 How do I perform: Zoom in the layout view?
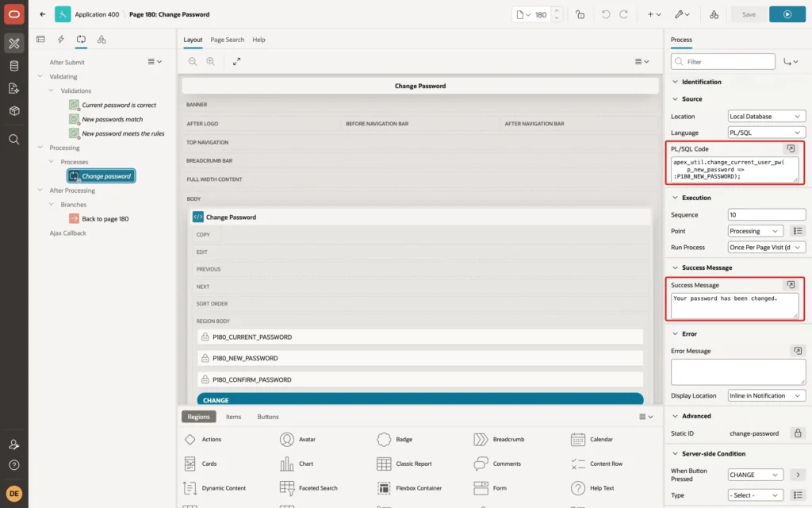point(210,61)
